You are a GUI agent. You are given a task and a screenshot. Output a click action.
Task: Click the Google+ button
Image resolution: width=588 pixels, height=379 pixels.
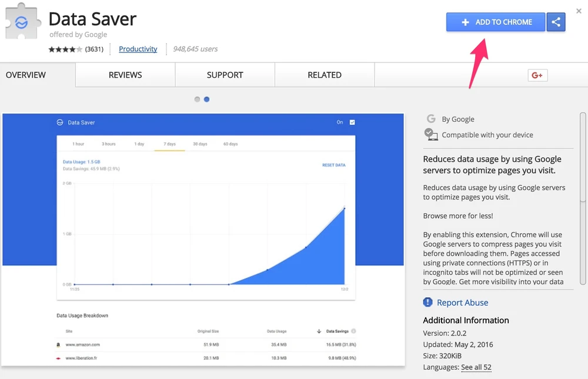tap(537, 75)
